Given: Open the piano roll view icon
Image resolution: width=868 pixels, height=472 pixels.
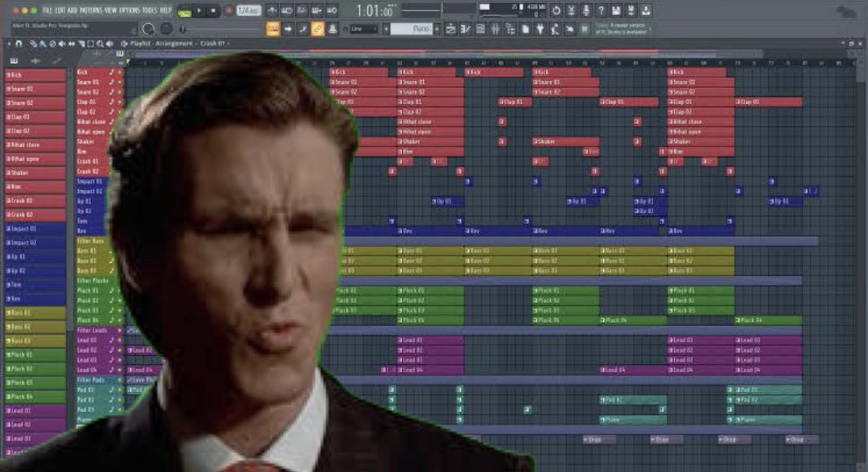Looking at the screenshot, I should (x=466, y=29).
